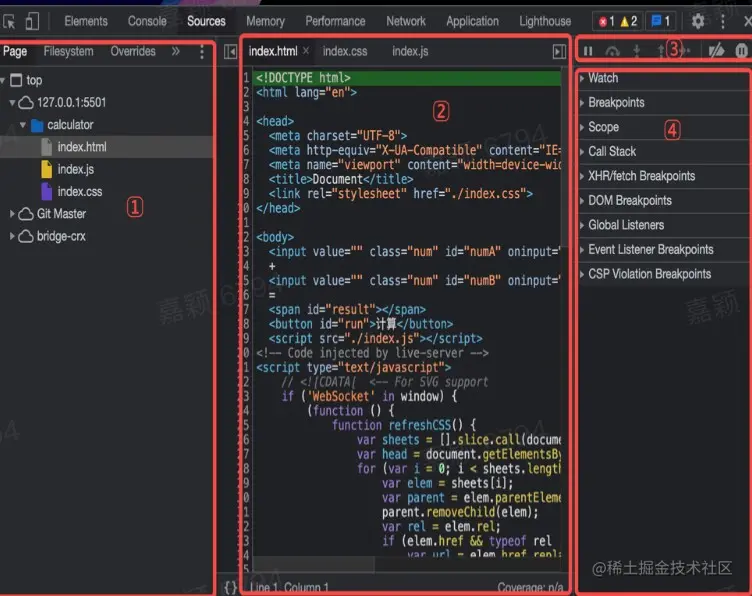
Task: Select the Page navigator tab
Action: (x=15, y=52)
